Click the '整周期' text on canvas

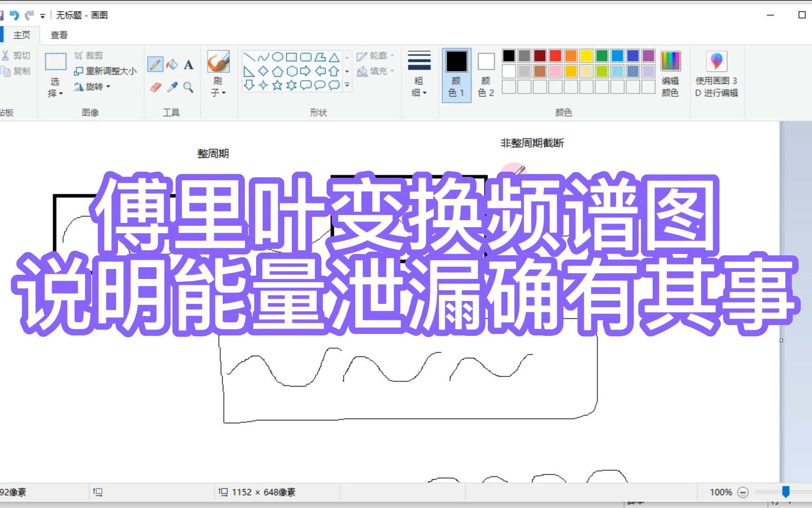213,153
